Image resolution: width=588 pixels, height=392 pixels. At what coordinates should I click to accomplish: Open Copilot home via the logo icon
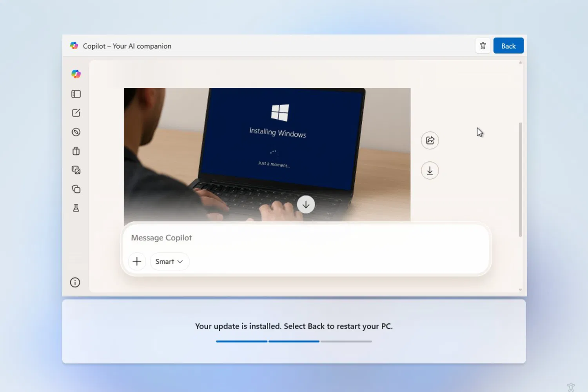[x=76, y=74]
